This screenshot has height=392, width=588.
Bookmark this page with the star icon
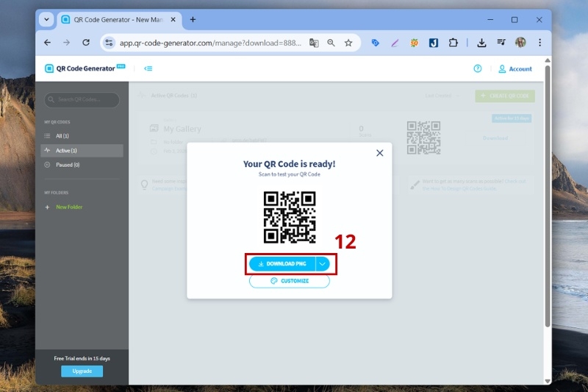coord(348,43)
